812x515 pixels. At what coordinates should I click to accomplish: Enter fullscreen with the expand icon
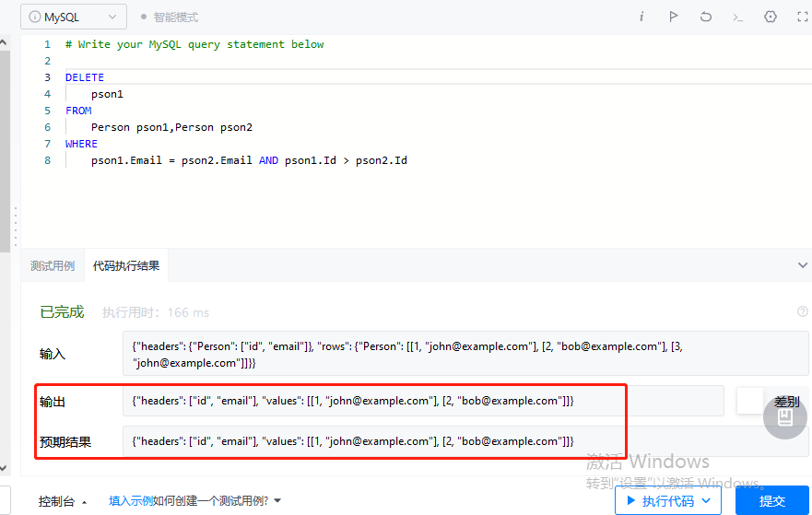click(x=802, y=17)
